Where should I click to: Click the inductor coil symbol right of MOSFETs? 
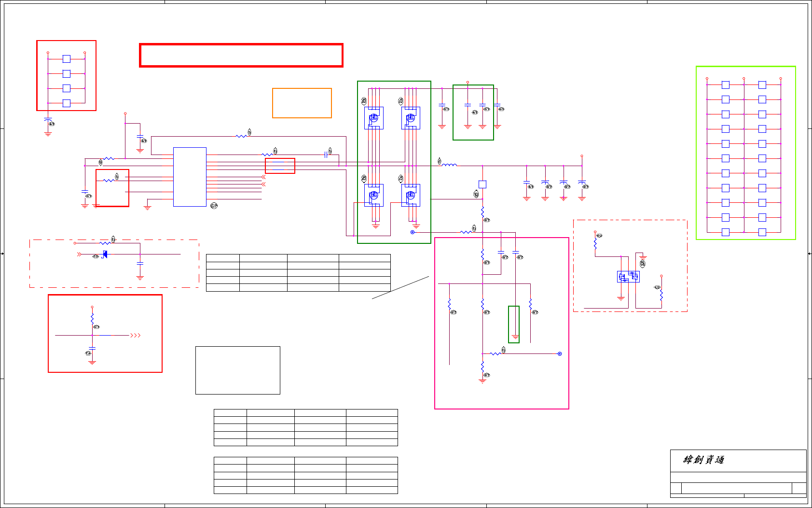(x=450, y=165)
